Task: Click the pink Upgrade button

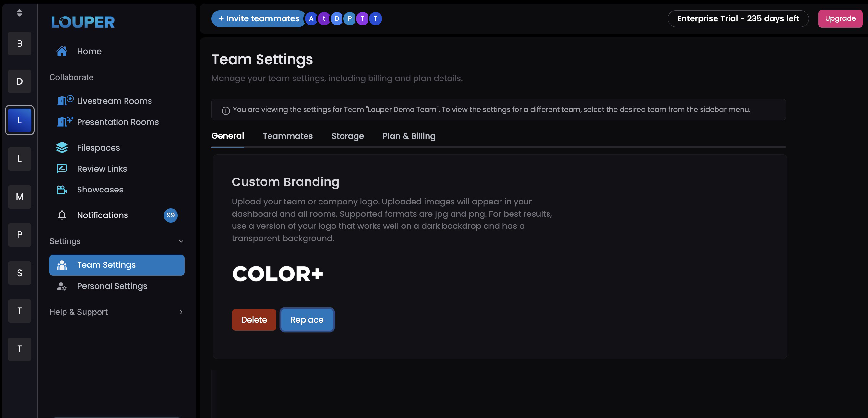Action: click(840, 18)
